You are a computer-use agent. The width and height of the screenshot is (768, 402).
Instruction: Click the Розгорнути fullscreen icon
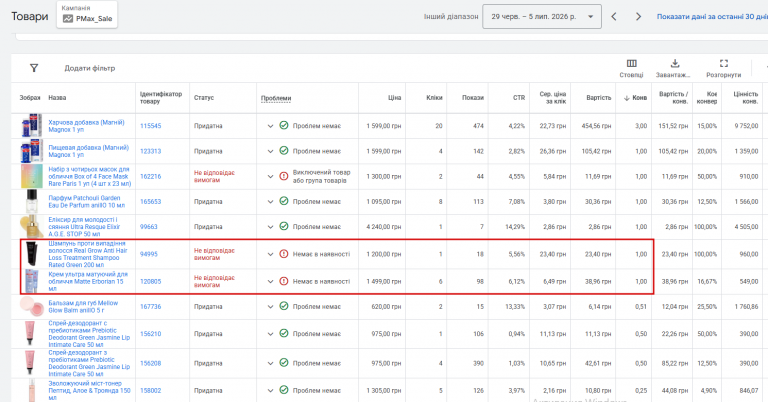coord(723,63)
